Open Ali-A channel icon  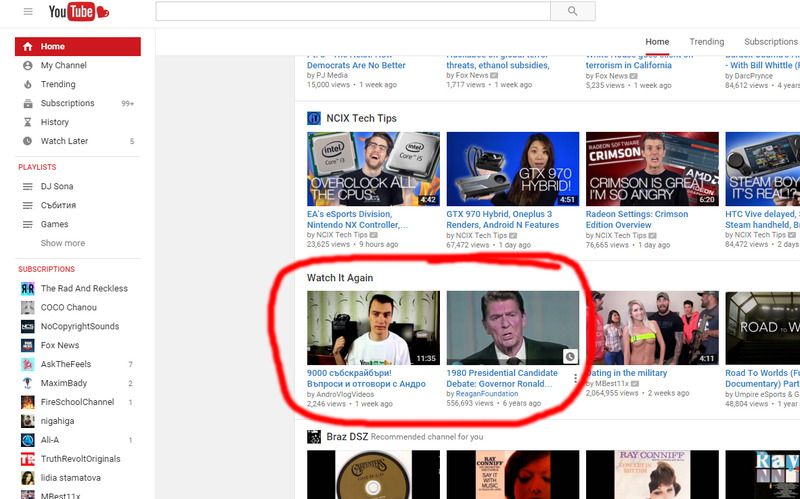pos(28,439)
